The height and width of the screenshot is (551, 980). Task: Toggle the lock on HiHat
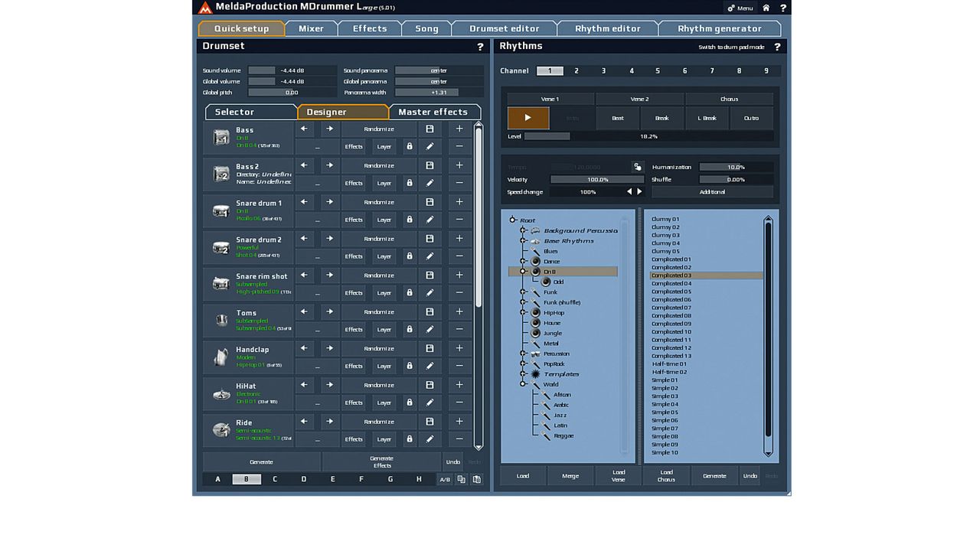click(x=410, y=403)
